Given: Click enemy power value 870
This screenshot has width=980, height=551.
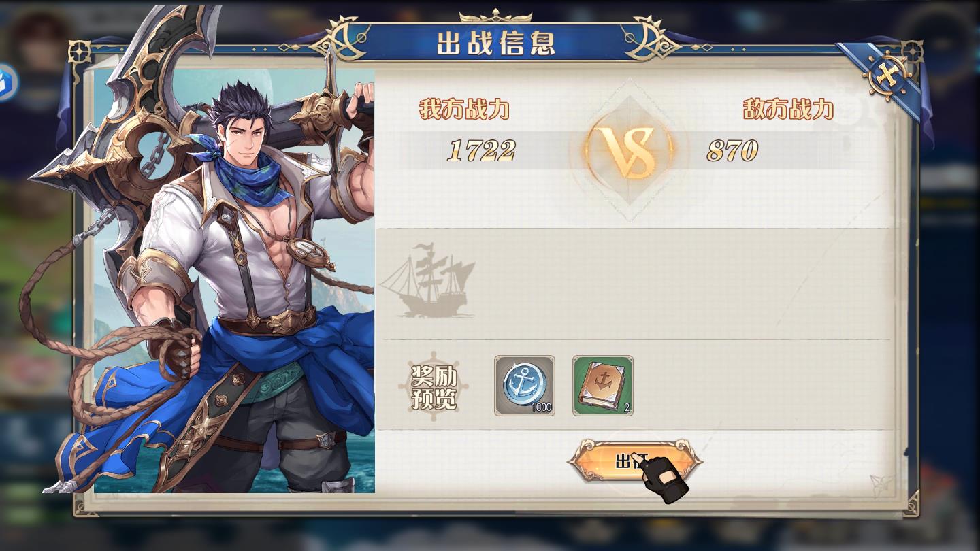Looking at the screenshot, I should point(732,151).
